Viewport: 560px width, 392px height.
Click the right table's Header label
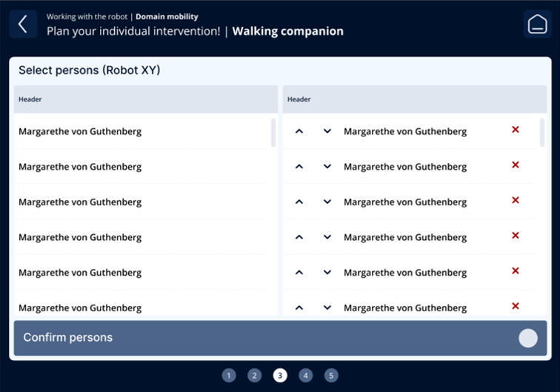(299, 99)
